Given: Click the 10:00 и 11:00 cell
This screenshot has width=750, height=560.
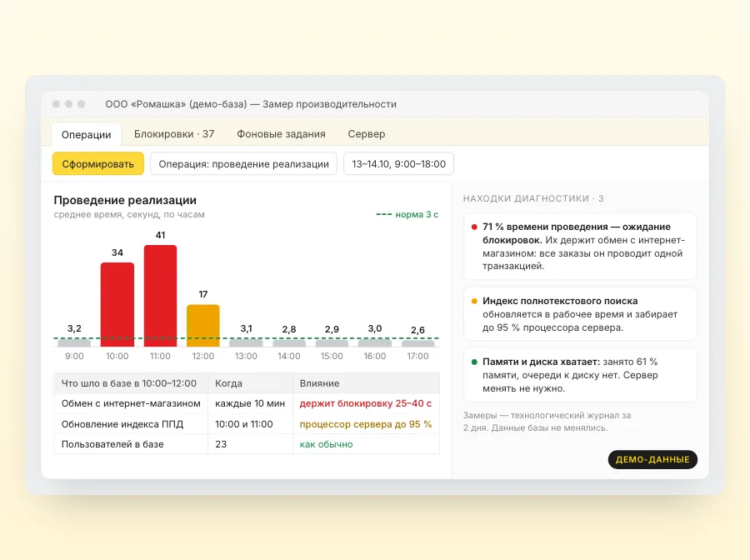Looking at the screenshot, I should (250, 424).
